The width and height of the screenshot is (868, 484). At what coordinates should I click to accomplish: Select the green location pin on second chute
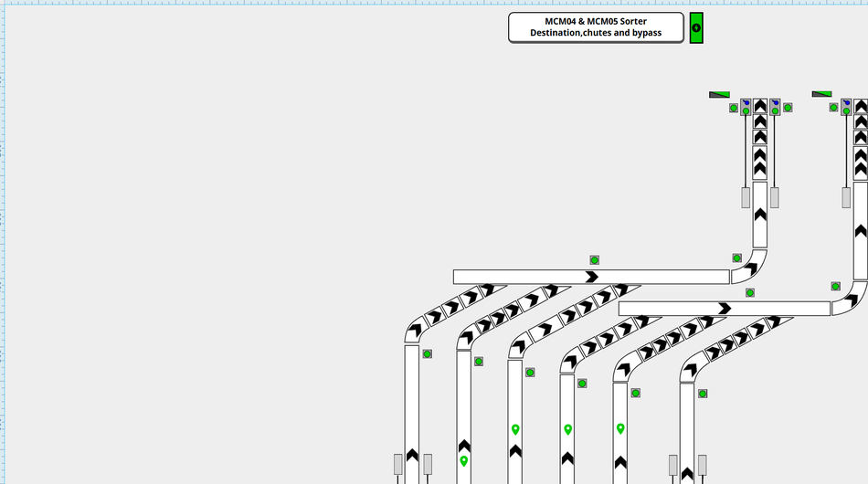(x=464, y=461)
